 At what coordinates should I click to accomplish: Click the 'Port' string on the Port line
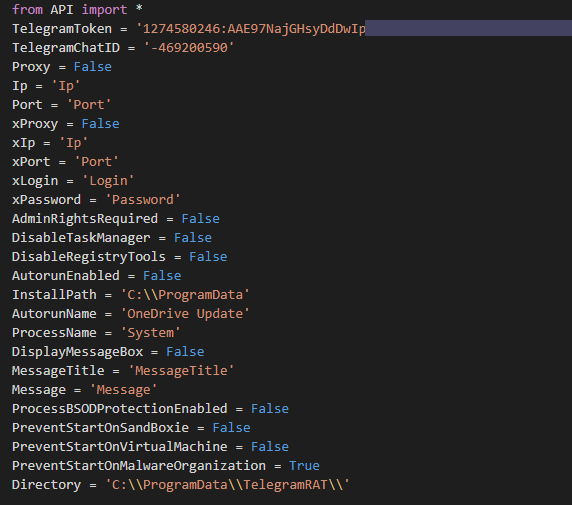pos(89,105)
